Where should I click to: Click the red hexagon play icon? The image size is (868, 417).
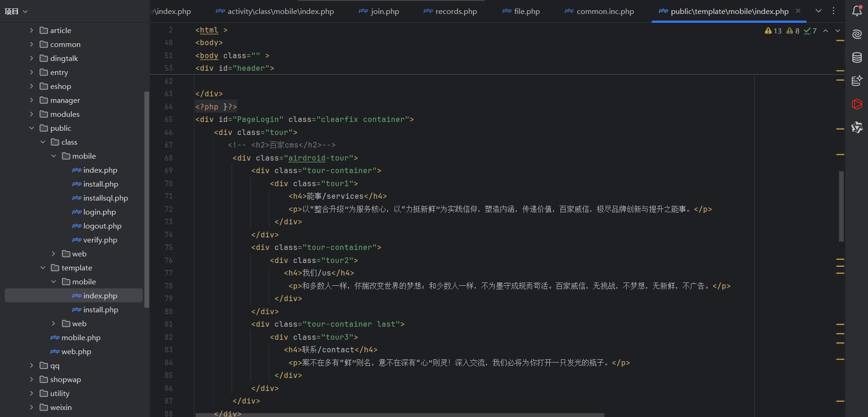[856, 104]
